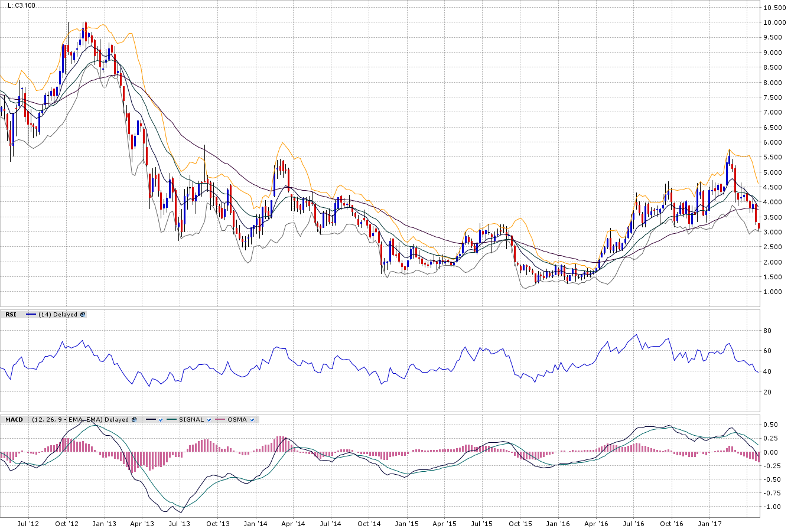Viewport: 791px width, 532px height.
Task: Open the MACD indicator label
Action: click(14, 420)
